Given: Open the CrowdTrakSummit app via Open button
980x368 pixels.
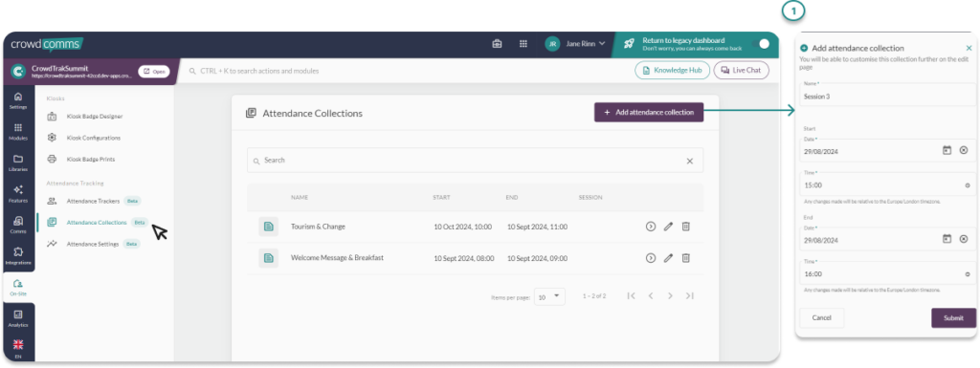Looking at the screenshot, I should [154, 71].
